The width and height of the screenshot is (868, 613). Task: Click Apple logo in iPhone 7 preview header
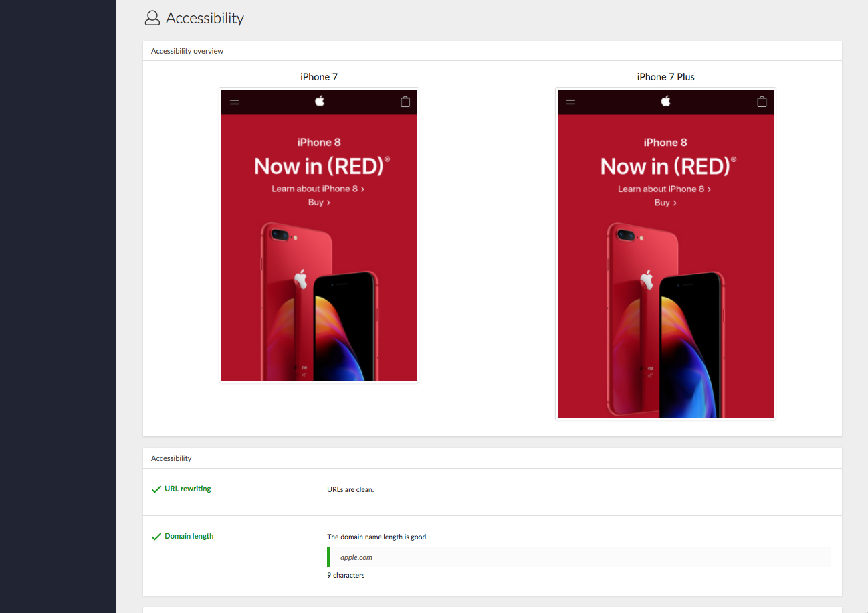[x=320, y=101]
